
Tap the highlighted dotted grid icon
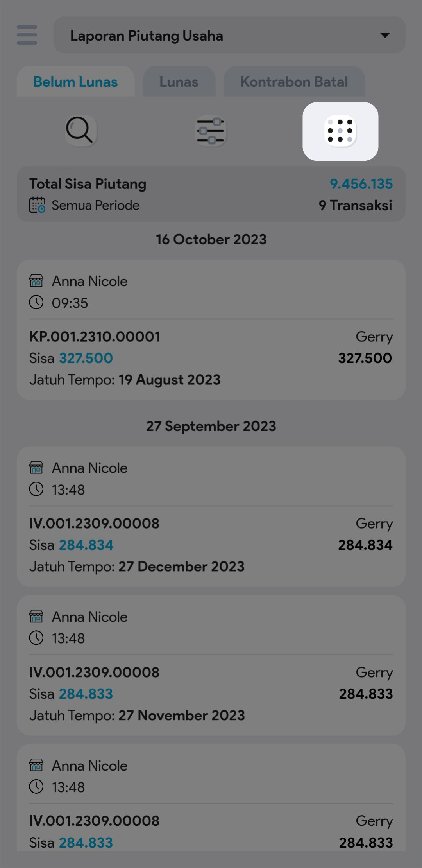(340, 131)
